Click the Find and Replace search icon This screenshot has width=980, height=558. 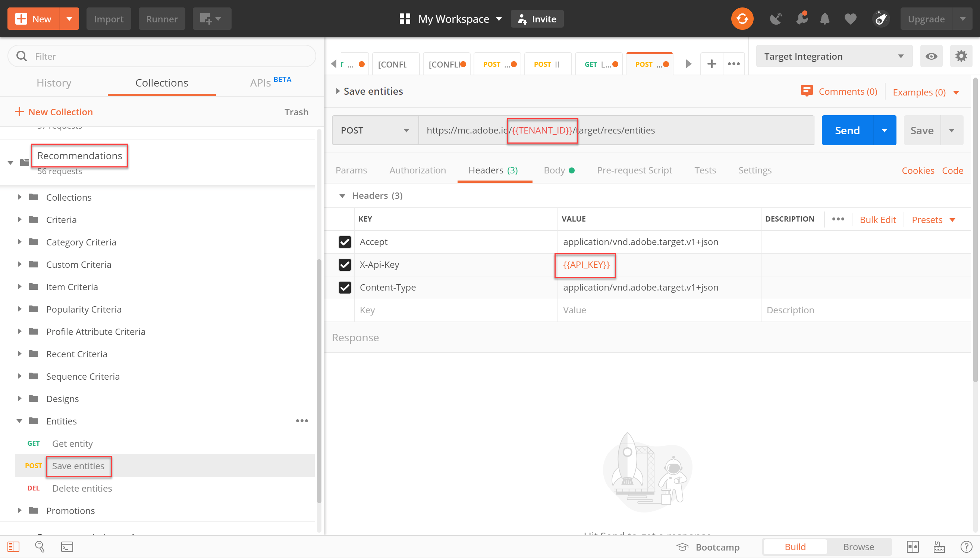(40, 547)
